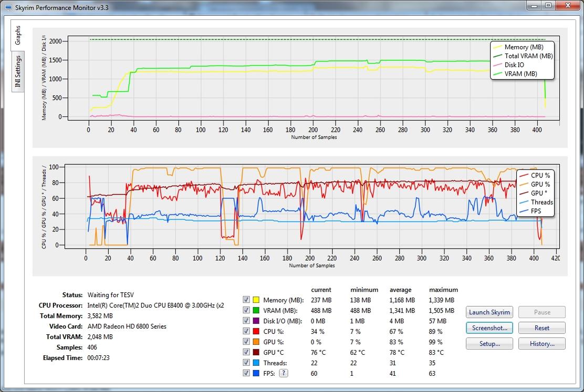Viewport: 584px width, 392px height.
Task: Switch to the INI Settings tab
Action: [18, 72]
